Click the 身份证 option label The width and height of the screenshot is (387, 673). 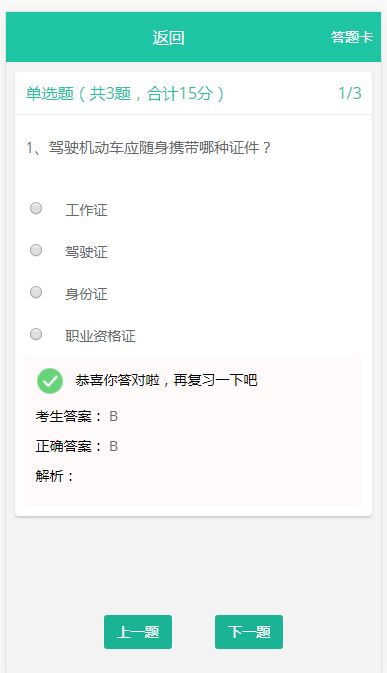(86, 294)
